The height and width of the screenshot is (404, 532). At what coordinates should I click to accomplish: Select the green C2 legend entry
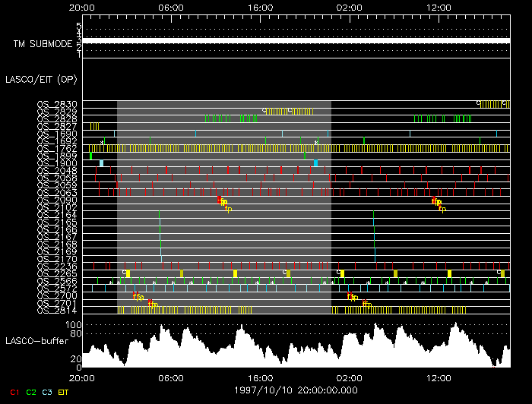point(31,393)
